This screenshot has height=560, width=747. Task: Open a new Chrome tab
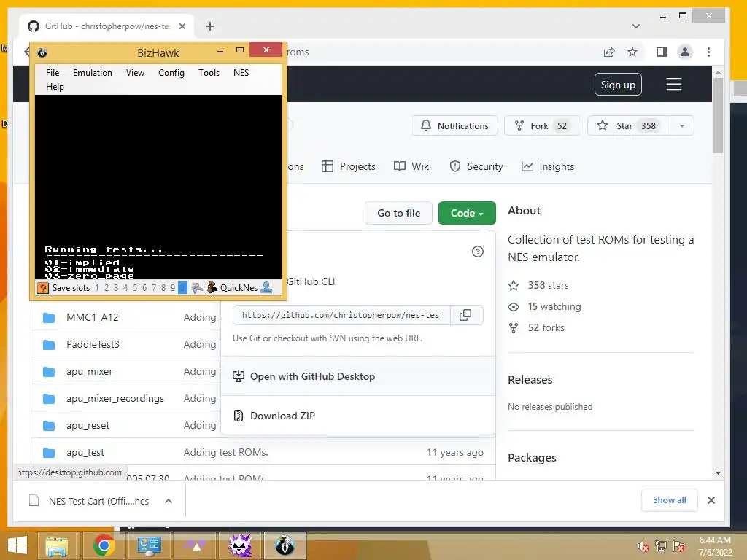(x=210, y=26)
